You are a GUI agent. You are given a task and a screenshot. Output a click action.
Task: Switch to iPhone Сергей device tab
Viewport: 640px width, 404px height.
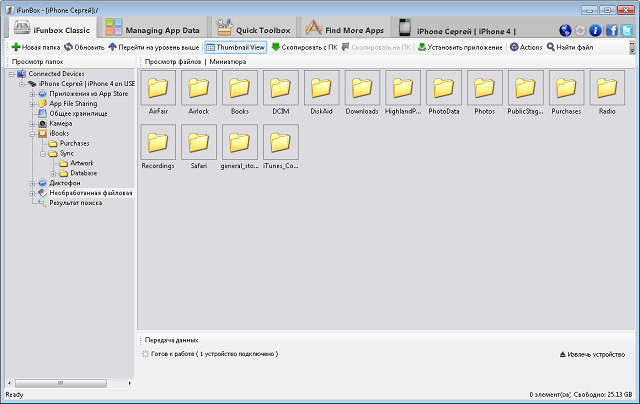[457, 29]
